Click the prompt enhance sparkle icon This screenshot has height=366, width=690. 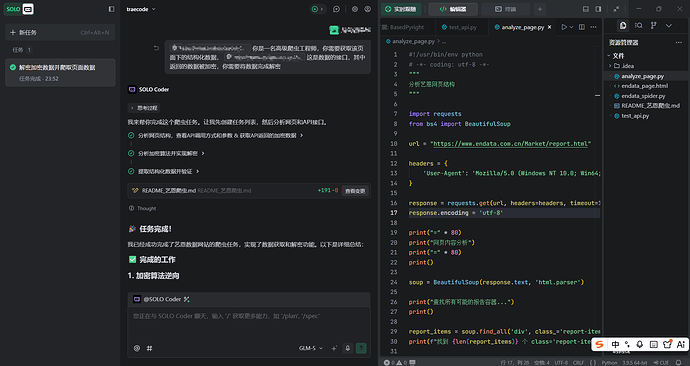(334, 348)
